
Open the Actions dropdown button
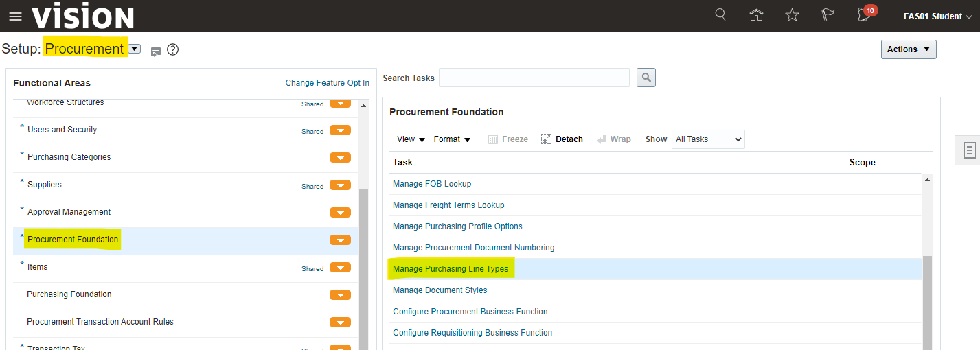click(908, 49)
